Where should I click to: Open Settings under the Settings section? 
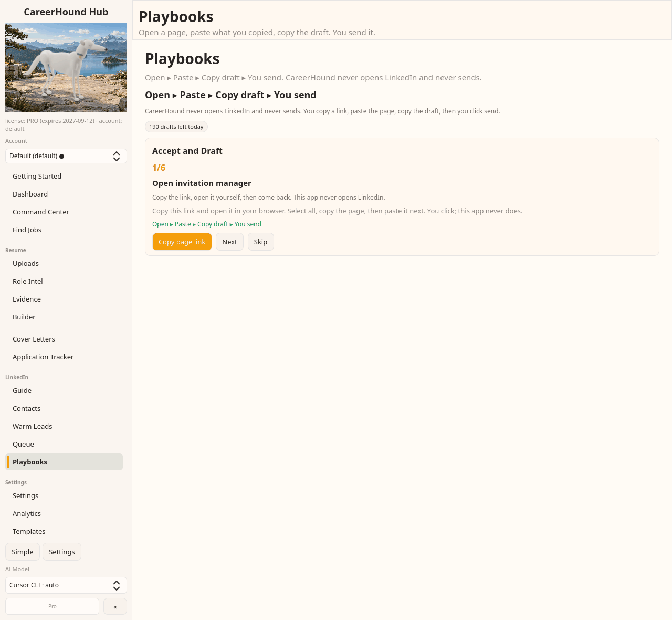(64, 495)
